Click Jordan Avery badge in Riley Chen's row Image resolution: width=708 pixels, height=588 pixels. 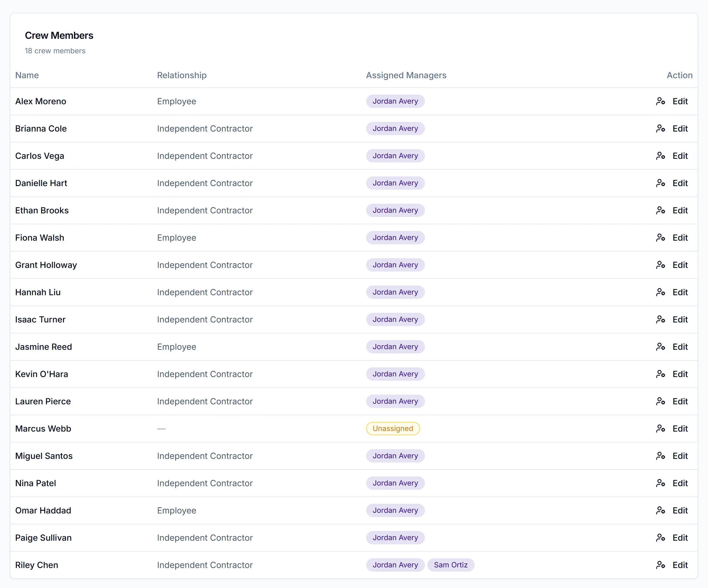(x=395, y=565)
